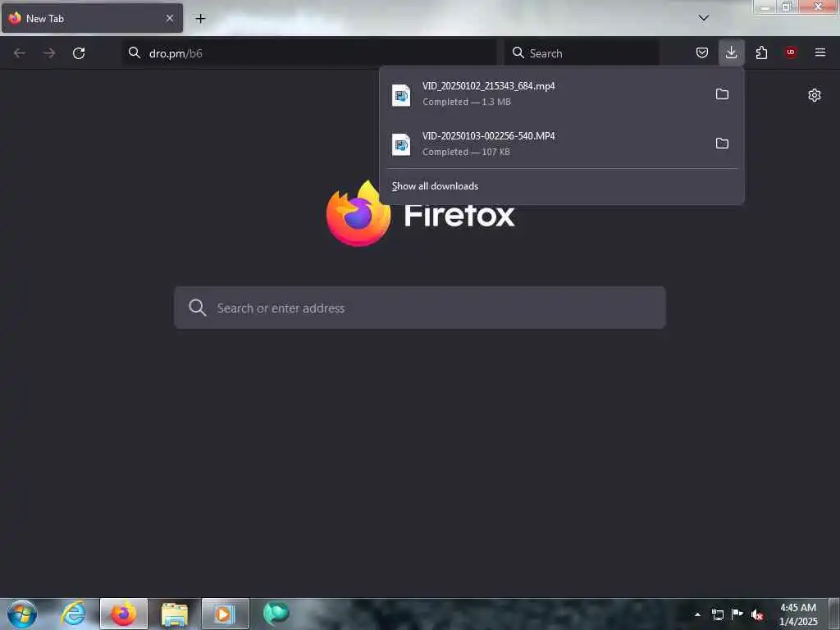Show VID-20250103-002256-540.MP4 in folder
Viewport: 840px width, 630px height.
tap(722, 144)
